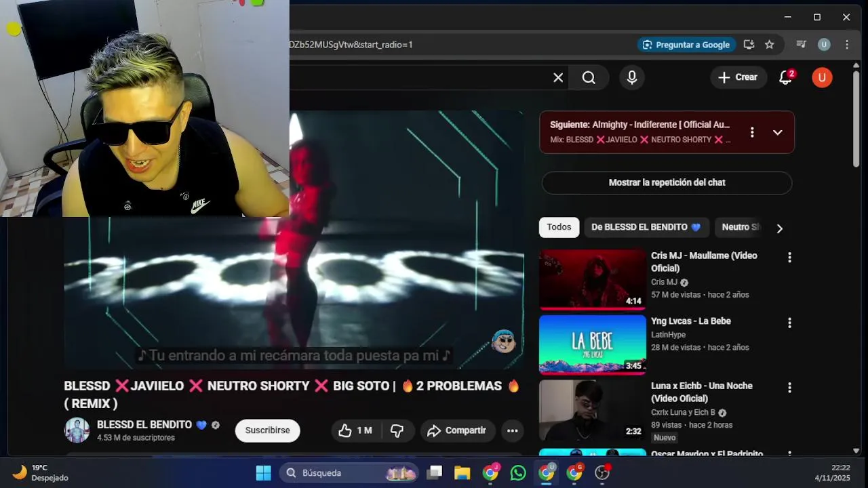868x488 pixels.
Task: Open Cris MJ Maullame video thumbnail
Action: tap(593, 279)
